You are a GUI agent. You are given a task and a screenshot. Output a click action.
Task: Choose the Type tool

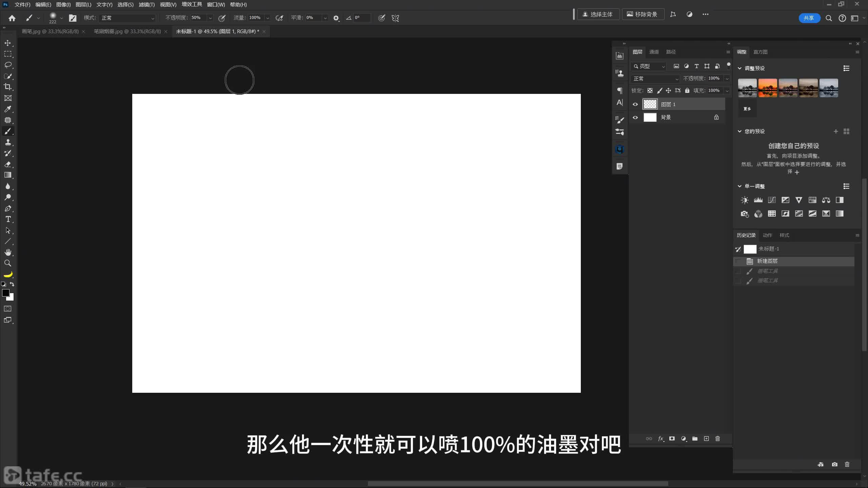(8, 219)
